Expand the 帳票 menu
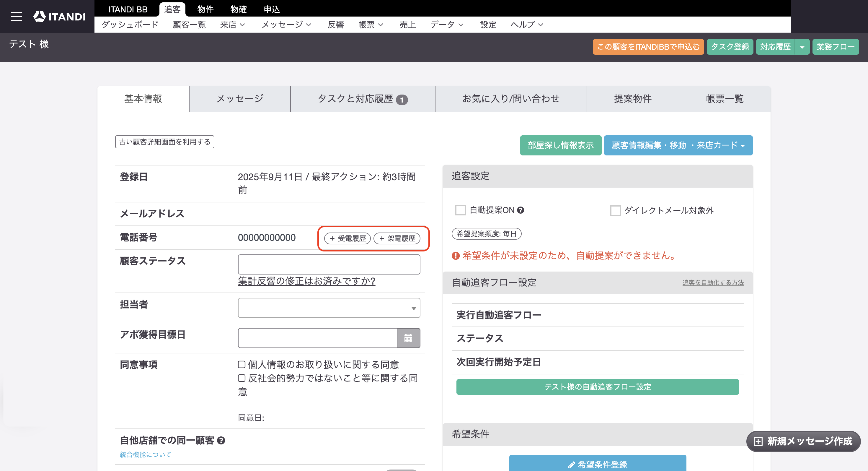 click(x=371, y=25)
